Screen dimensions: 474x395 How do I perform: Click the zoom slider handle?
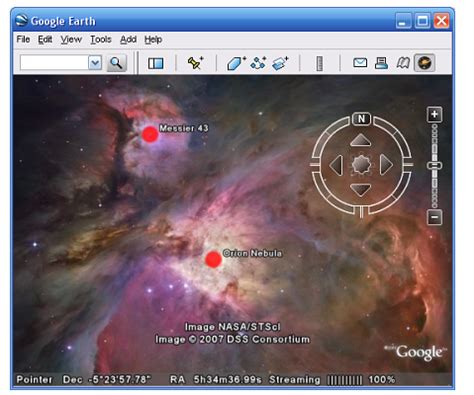[435, 165]
